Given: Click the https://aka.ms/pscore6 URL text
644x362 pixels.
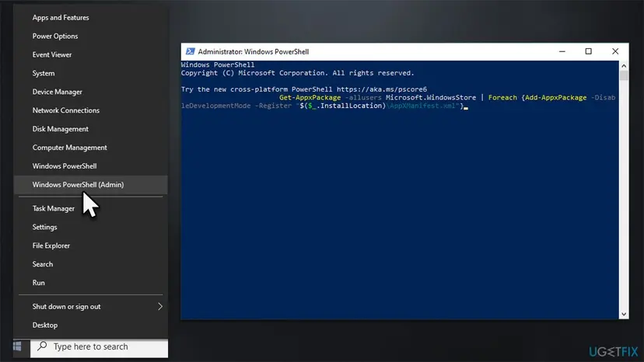Looking at the screenshot, I should (x=382, y=89).
